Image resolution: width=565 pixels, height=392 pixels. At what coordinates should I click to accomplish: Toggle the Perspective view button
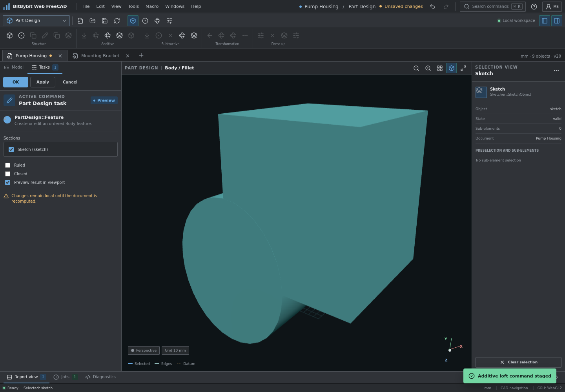(x=144, y=350)
